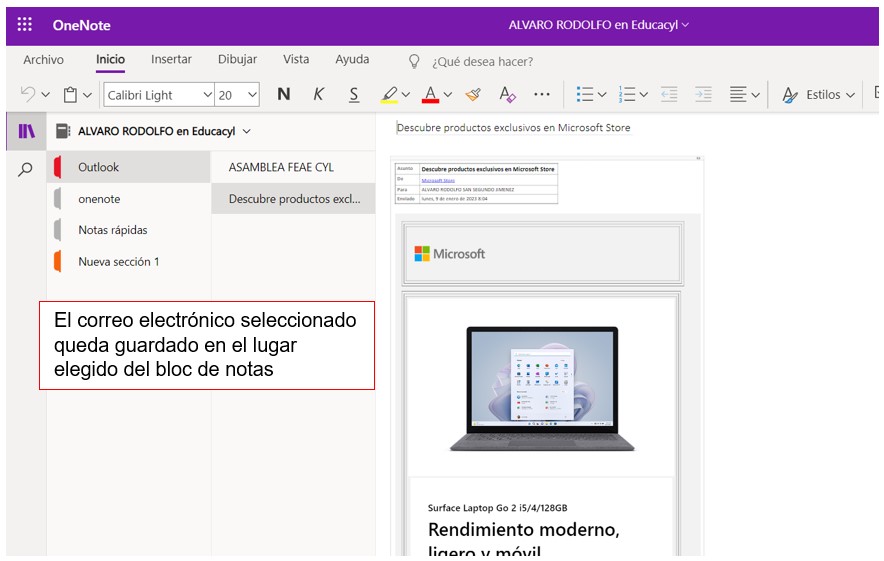Switch to the Inicio tab

click(x=110, y=59)
